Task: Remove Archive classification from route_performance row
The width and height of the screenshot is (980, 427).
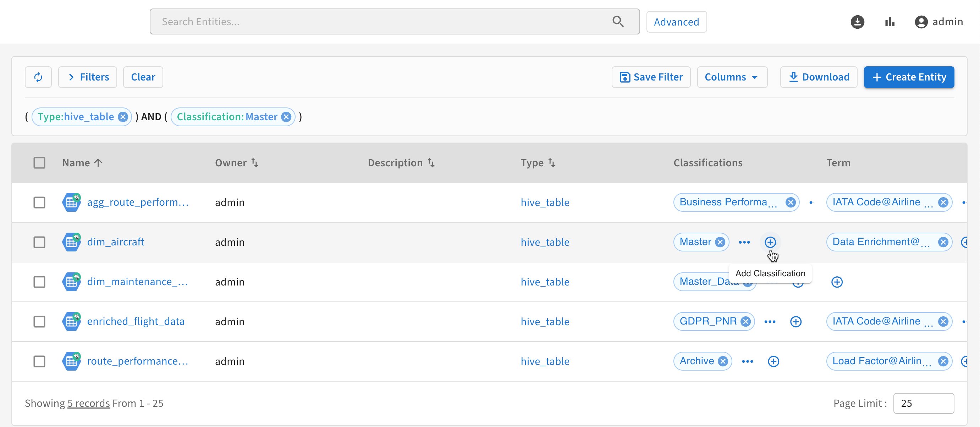Action: click(x=723, y=361)
